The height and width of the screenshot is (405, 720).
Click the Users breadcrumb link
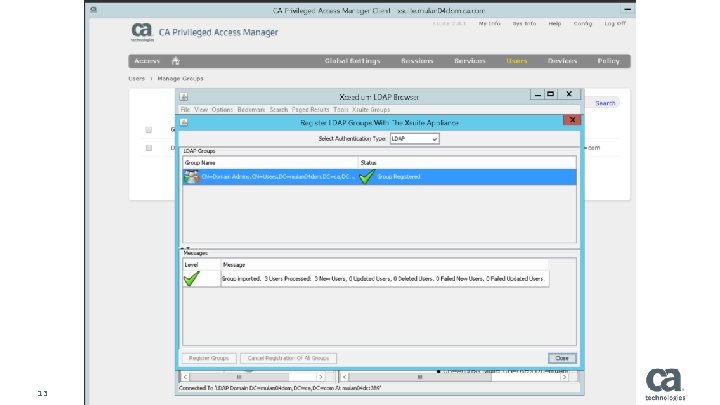click(136, 79)
